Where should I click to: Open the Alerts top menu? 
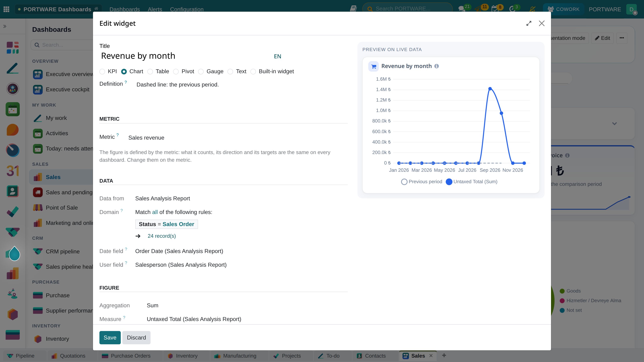(x=155, y=9)
